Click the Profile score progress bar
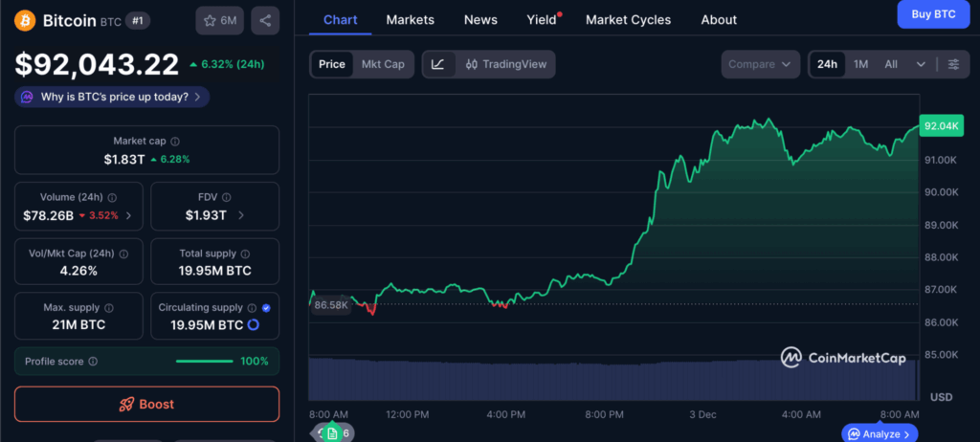This screenshot has height=442, width=980. point(204,362)
